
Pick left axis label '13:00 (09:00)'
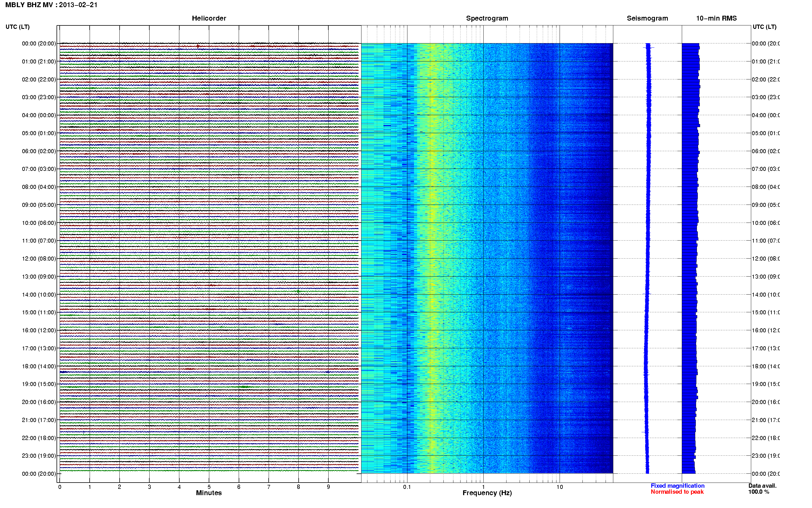[39, 277]
